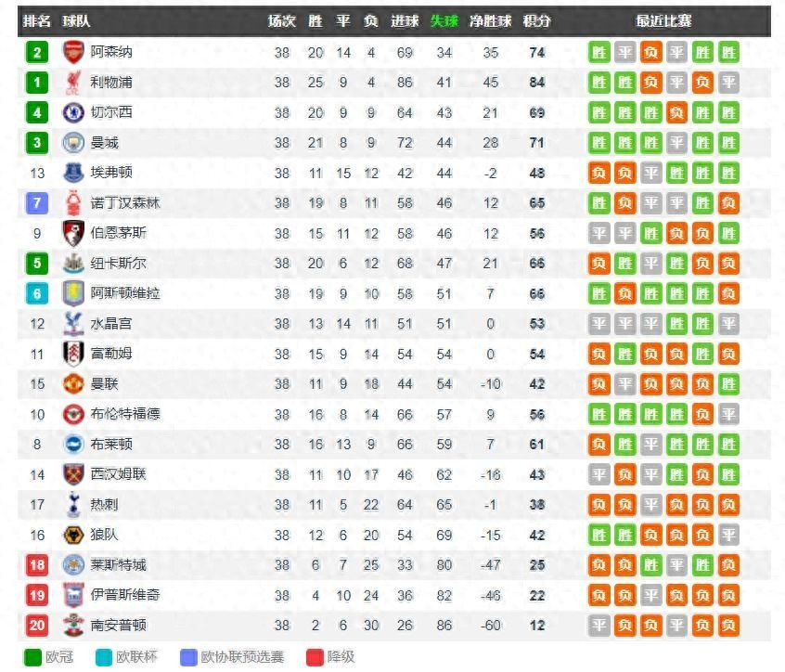Click the red rank 20 badge
The height and width of the screenshot is (672, 785).
point(37,625)
